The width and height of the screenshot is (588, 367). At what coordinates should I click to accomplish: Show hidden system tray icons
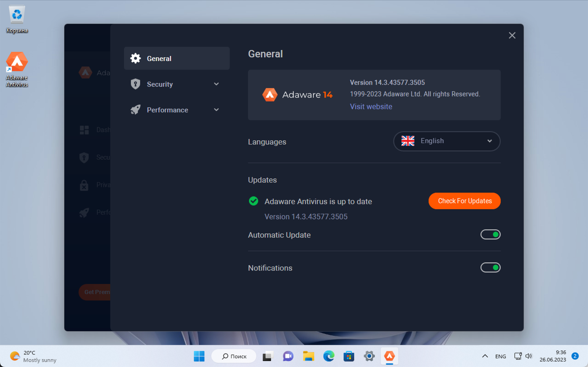(485, 356)
